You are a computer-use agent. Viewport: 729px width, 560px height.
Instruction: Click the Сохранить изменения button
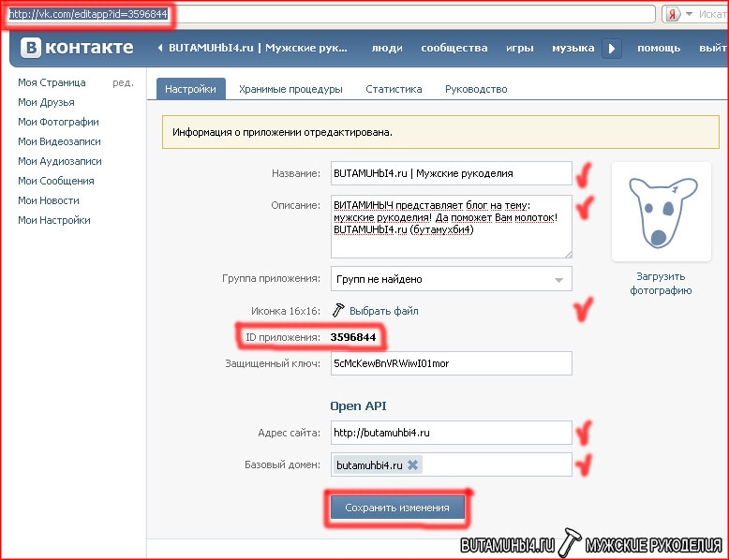[397, 508]
